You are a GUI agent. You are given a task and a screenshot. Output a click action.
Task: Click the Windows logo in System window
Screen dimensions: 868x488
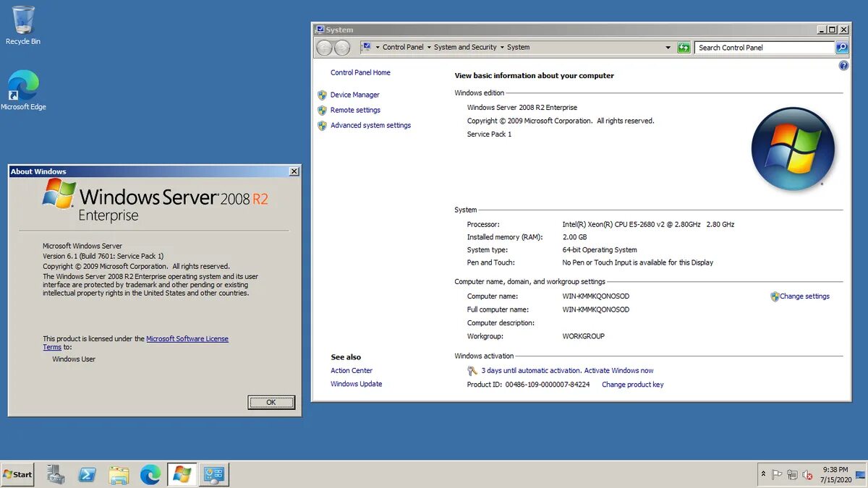point(793,149)
